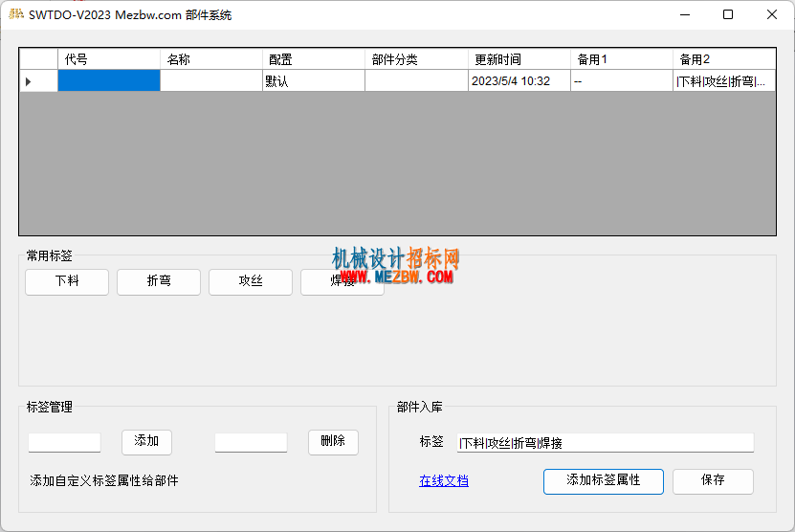Select the 2023/5/4 10:32 cell
The width and height of the screenshot is (795, 532).
point(519,81)
